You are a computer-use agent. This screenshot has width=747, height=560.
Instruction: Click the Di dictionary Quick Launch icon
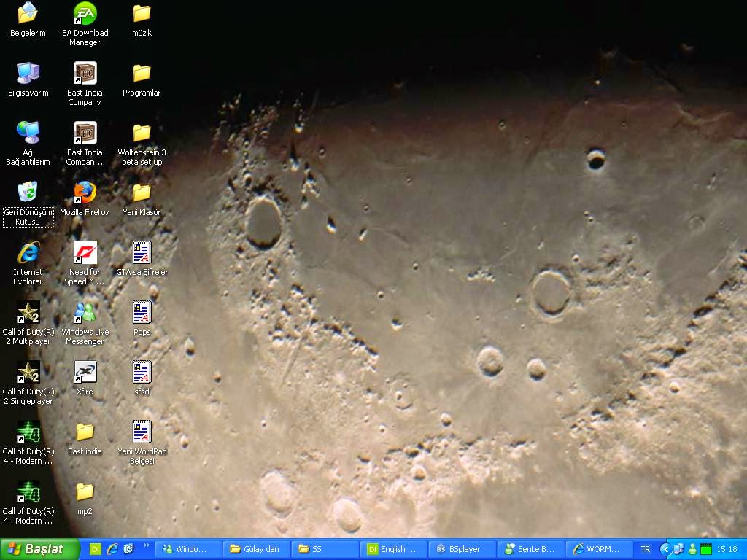(96, 549)
